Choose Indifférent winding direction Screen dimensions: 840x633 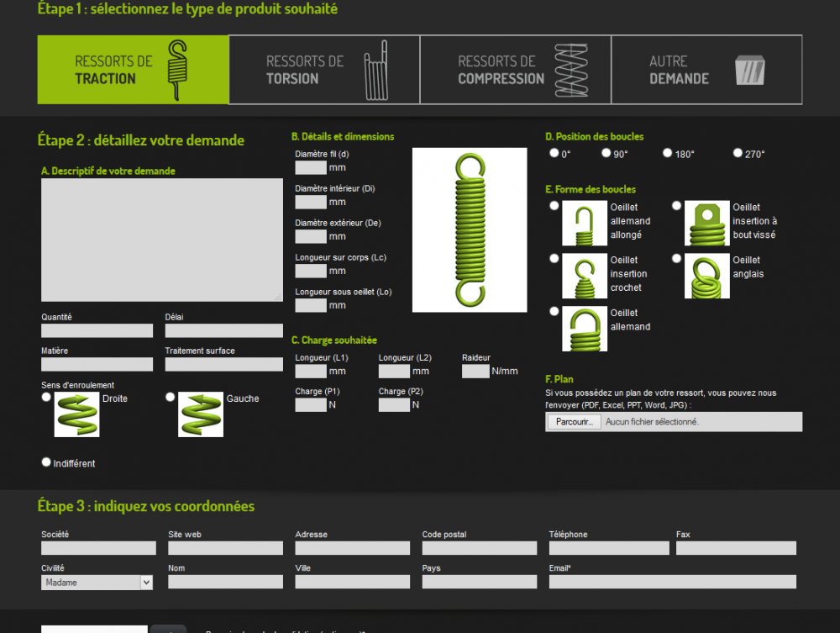click(46, 462)
